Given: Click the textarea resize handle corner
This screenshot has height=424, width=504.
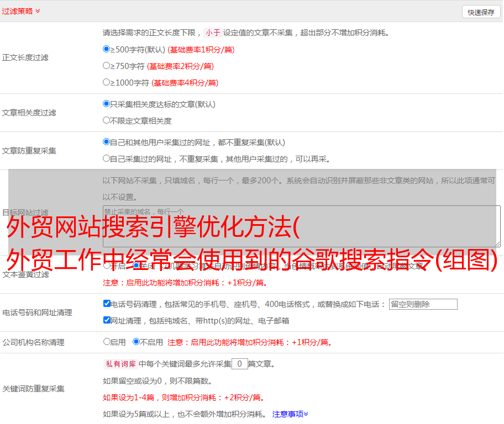Looking at the screenshot, I should [x=497, y=244].
